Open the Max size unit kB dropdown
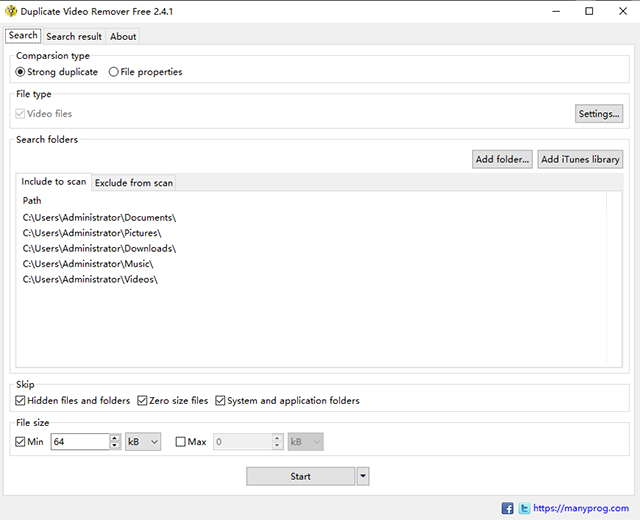Screen dimensions: 640x520 [x=305, y=442]
